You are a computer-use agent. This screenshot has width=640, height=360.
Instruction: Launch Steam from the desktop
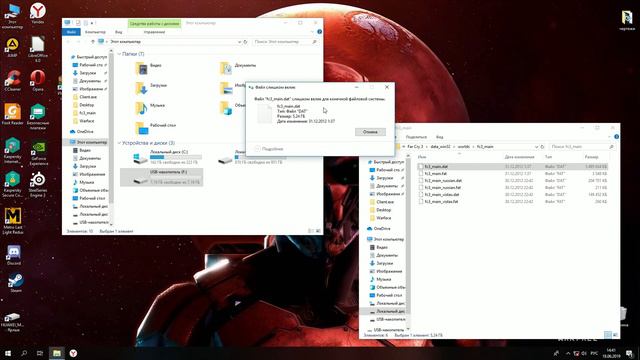click(x=16, y=283)
